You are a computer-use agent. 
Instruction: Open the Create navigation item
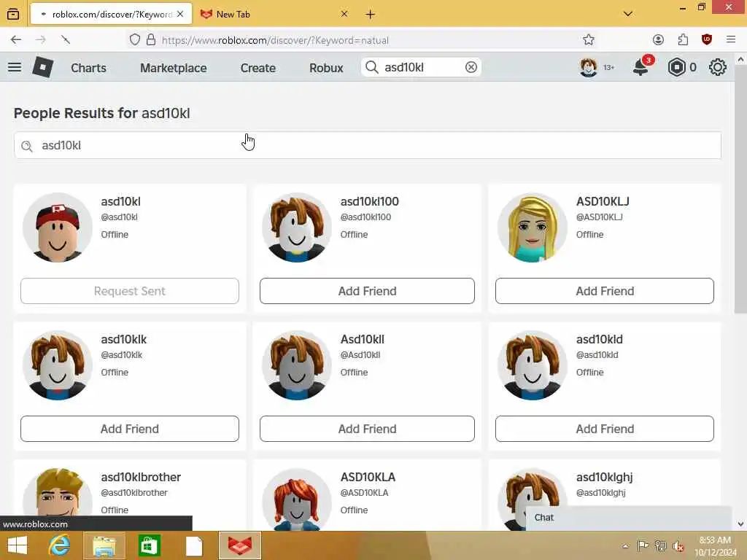tap(258, 68)
